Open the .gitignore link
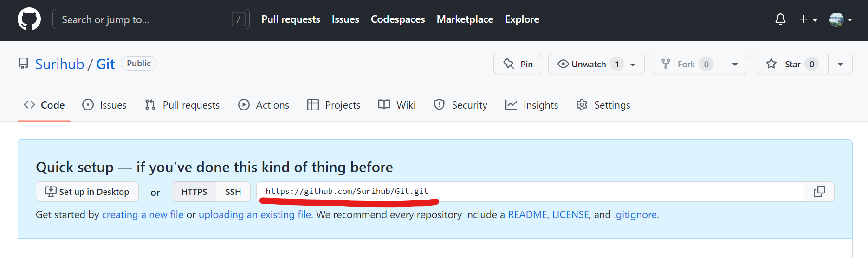Image resolution: width=868 pixels, height=258 pixels. [x=635, y=215]
